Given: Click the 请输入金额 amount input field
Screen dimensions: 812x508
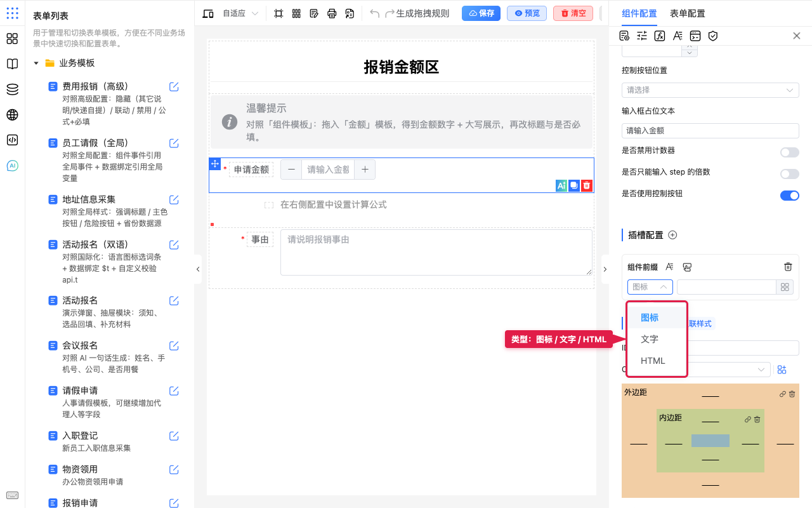Looking at the screenshot, I should (328, 170).
